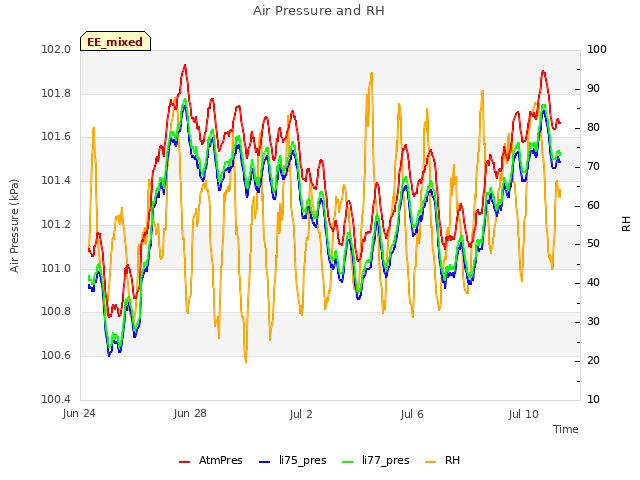Click the 80 RH tick label
The width and height of the screenshot is (640, 480).
pyautogui.click(x=593, y=128)
